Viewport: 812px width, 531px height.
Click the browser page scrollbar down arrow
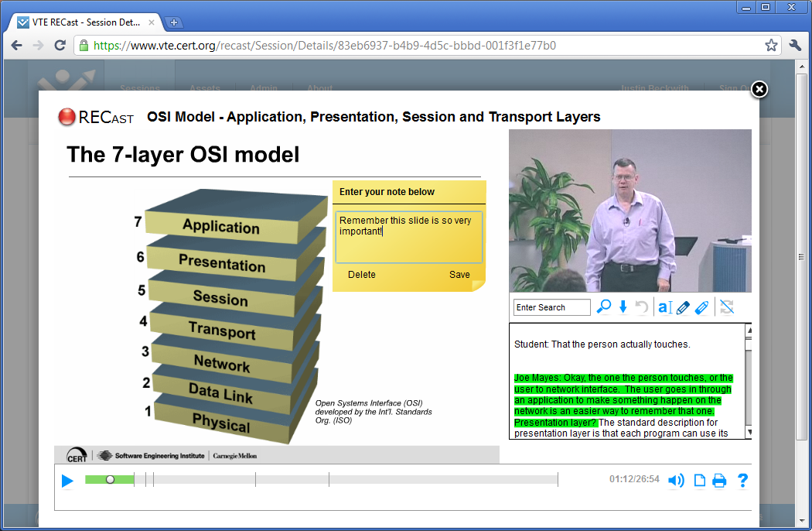coord(801,520)
